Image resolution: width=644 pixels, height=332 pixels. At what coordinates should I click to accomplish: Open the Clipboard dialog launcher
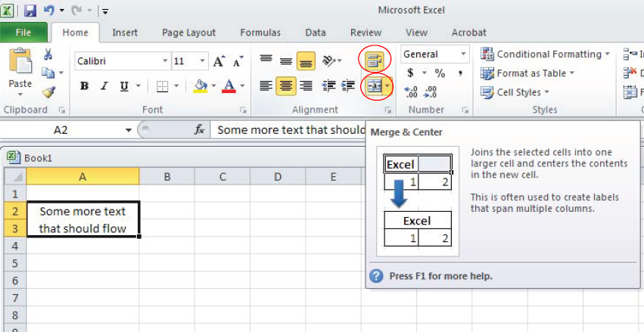62,110
